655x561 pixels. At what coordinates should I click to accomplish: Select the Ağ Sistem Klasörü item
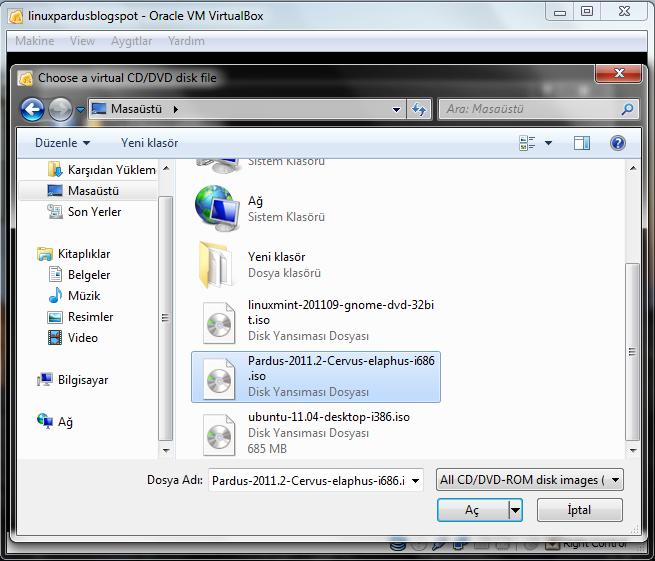(x=317, y=208)
